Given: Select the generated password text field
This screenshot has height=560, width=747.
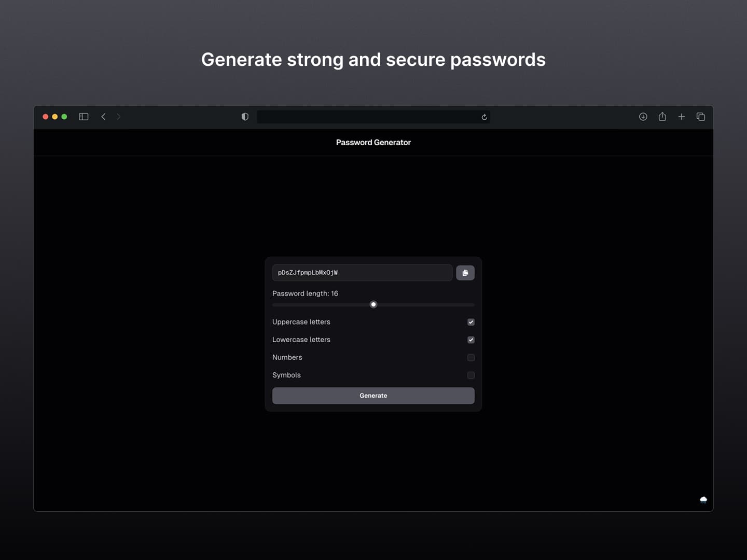Looking at the screenshot, I should click(362, 273).
